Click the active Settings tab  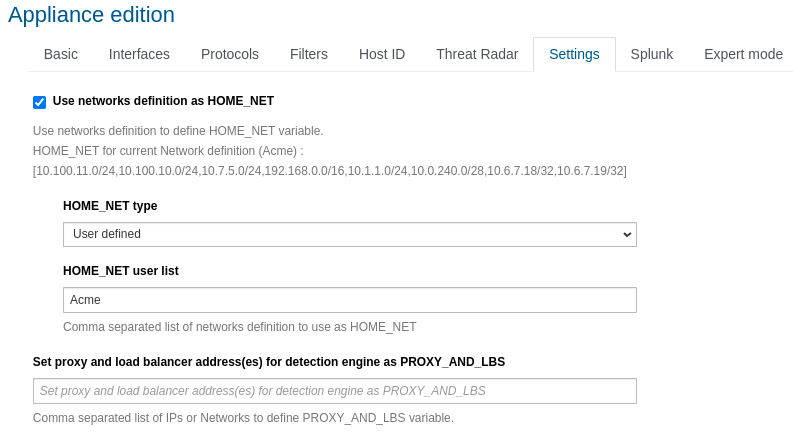pos(574,54)
